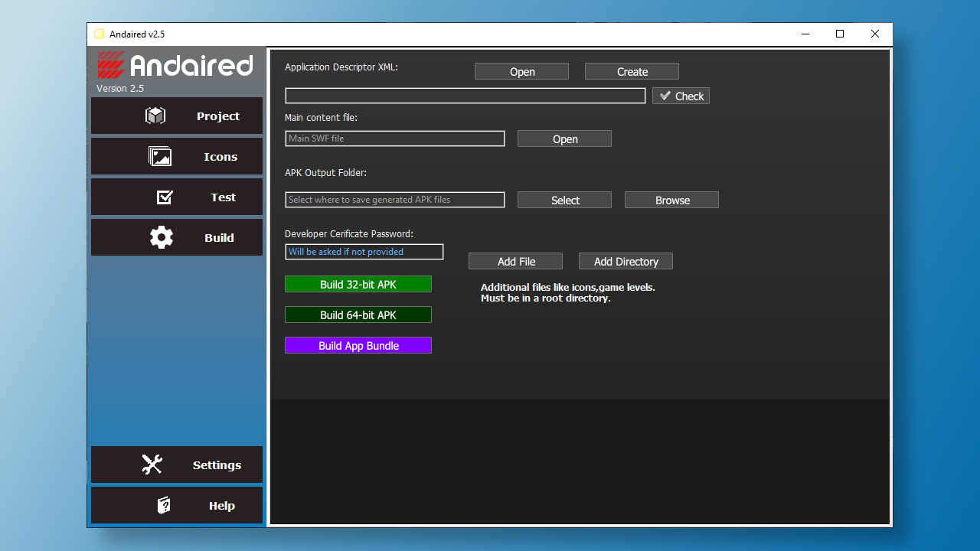The width and height of the screenshot is (980, 551).
Task: Open the Project section cube icon
Action: point(155,116)
